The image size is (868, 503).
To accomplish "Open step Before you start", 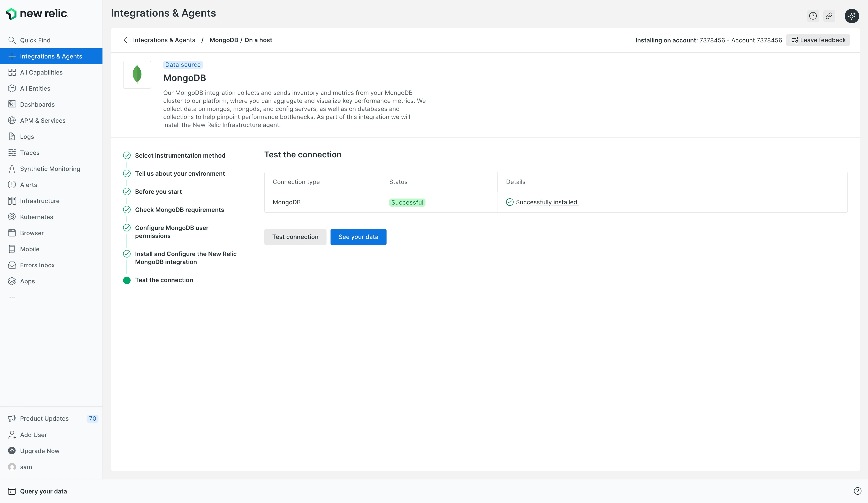I will pos(158,192).
